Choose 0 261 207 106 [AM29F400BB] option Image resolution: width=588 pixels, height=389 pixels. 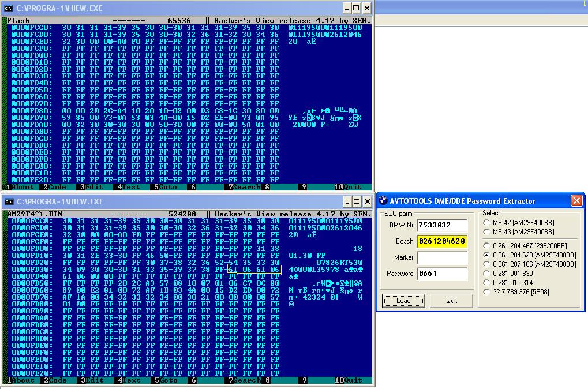point(530,264)
